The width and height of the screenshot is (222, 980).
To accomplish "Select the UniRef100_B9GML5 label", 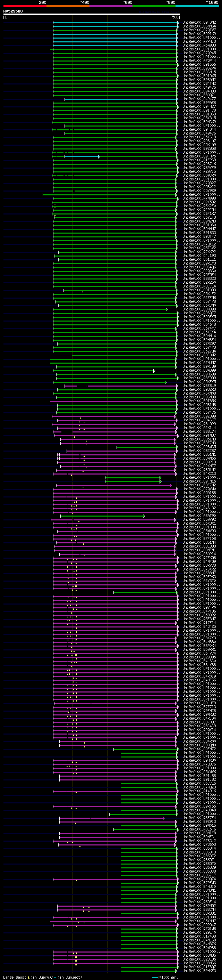I will (199, 72).
